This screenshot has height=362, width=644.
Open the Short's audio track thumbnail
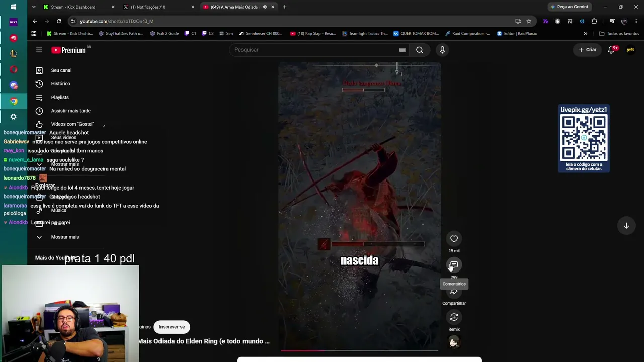pyautogui.click(x=454, y=342)
